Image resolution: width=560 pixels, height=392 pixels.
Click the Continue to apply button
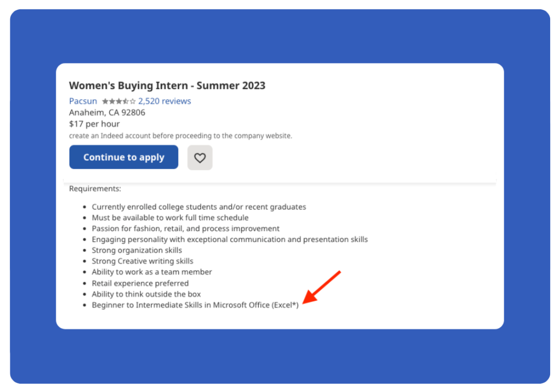[124, 157]
